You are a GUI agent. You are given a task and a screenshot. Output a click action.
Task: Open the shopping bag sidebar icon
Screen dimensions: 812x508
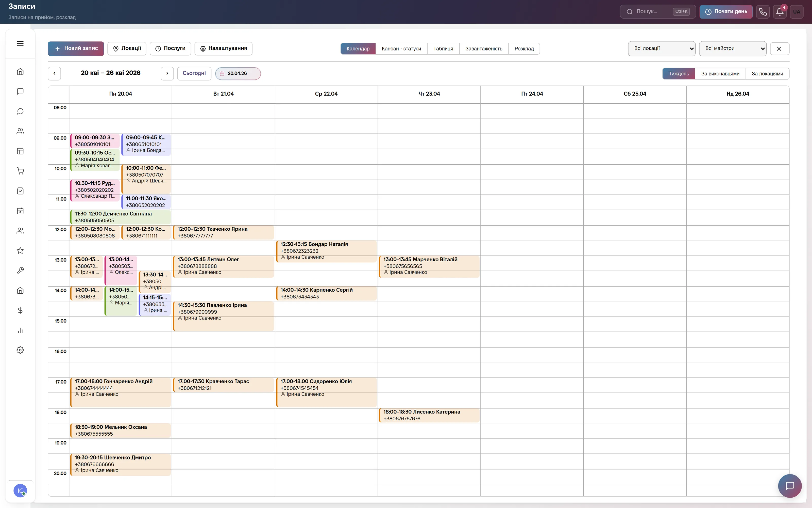tap(20, 191)
